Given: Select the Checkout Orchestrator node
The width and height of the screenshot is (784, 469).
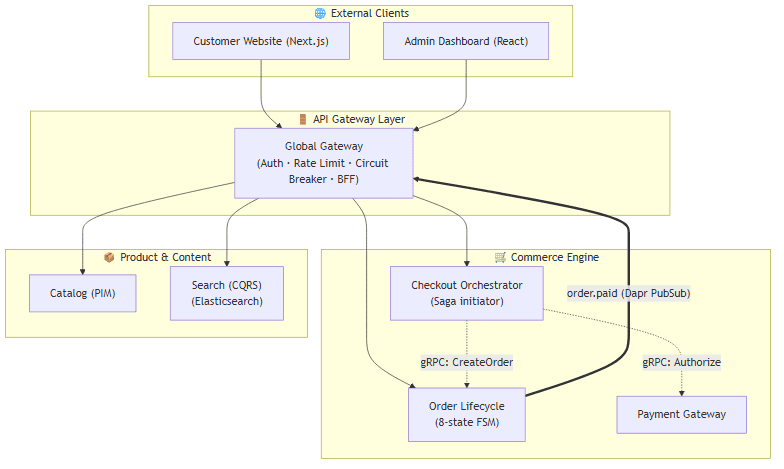Looking at the screenshot, I should [467, 293].
